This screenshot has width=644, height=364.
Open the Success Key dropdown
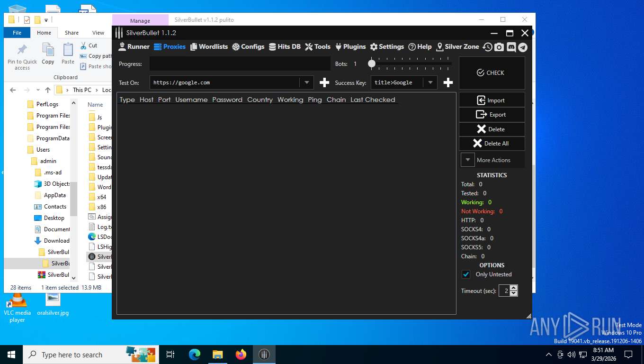tap(430, 82)
